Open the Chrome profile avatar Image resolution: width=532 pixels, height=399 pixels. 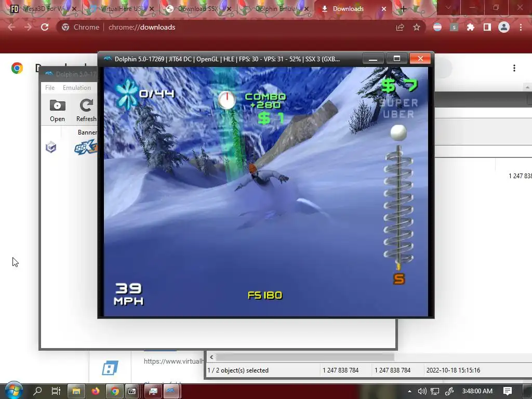[x=504, y=27]
